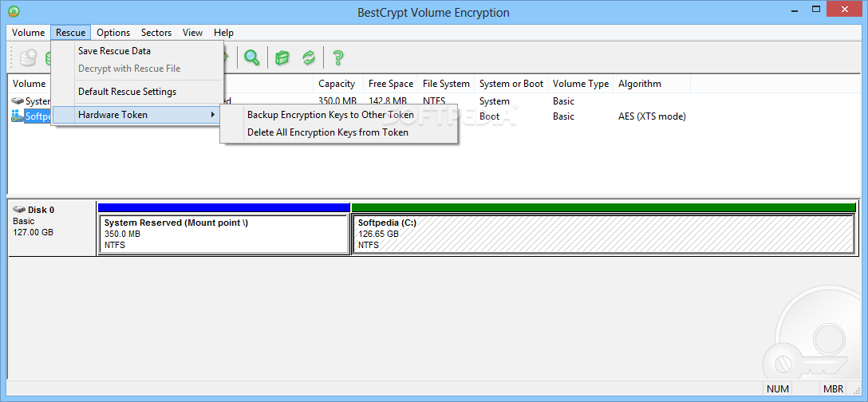Click the System Reserved drive icon in list
Screen dimensions: 868x402
point(18,101)
